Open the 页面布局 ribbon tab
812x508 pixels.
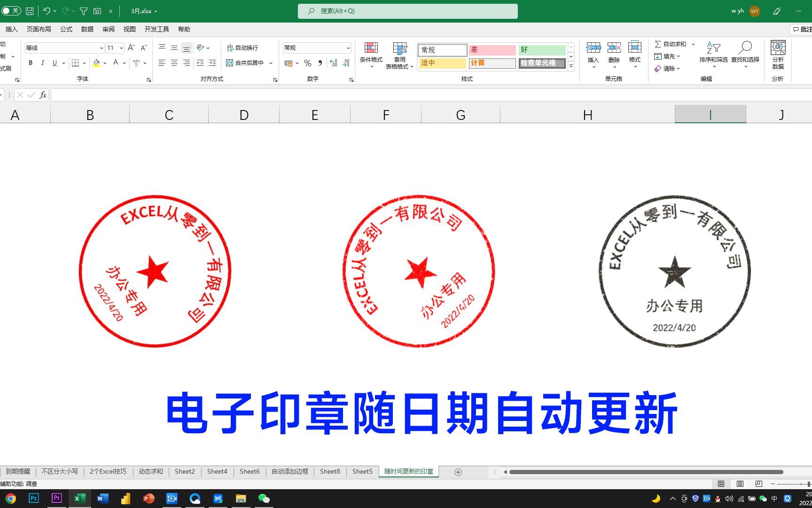(x=39, y=29)
